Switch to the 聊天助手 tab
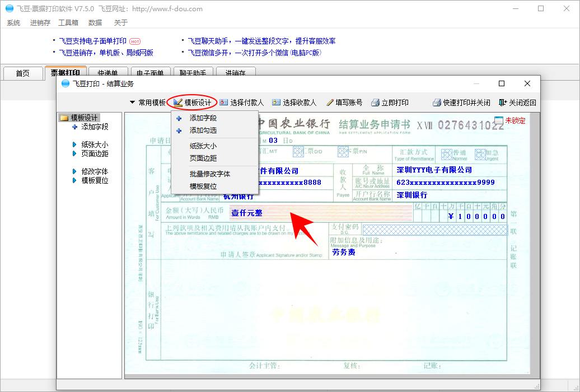This screenshot has width=580, height=392. pyautogui.click(x=193, y=73)
